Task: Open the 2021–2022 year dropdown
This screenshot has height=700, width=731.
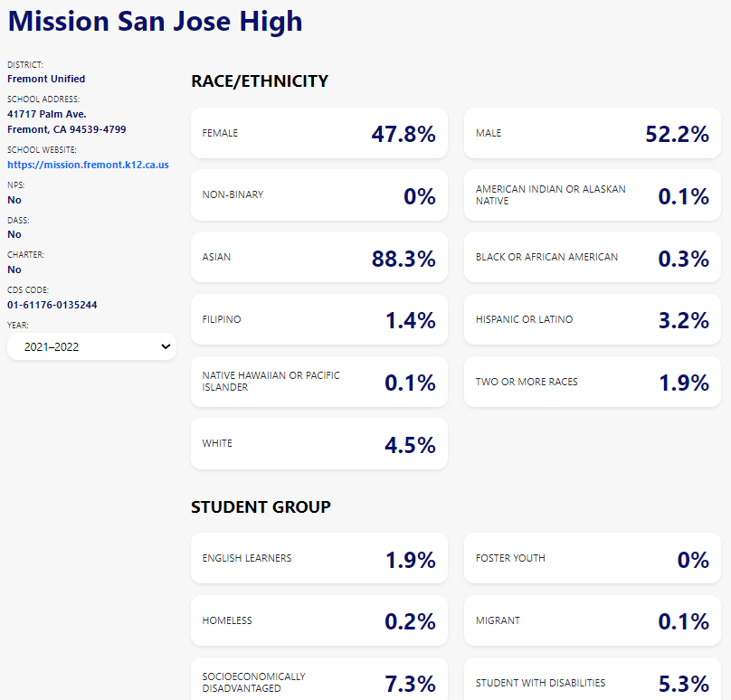Action: click(x=91, y=346)
